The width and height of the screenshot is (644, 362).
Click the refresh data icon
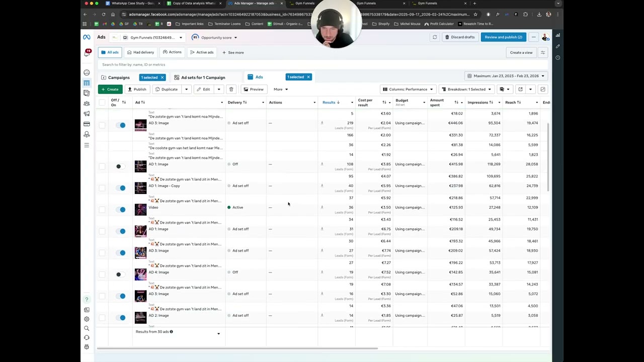pyautogui.click(x=435, y=37)
